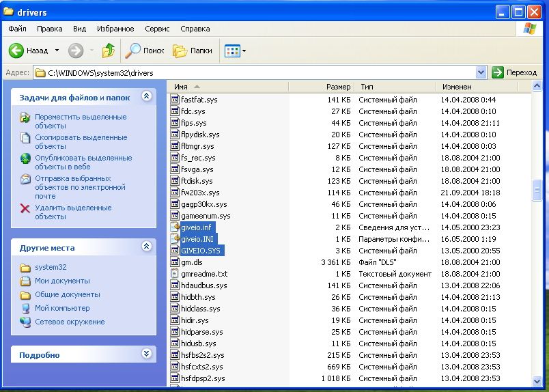
Task: Click the gmreadme.txt text file icon
Action: click(x=175, y=274)
